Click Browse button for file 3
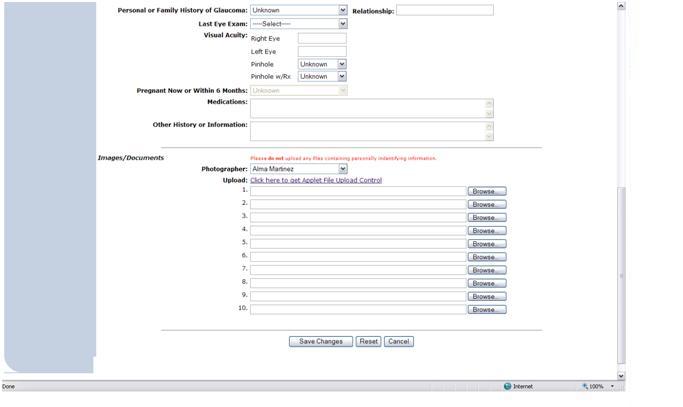683x407 pixels. point(487,217)
